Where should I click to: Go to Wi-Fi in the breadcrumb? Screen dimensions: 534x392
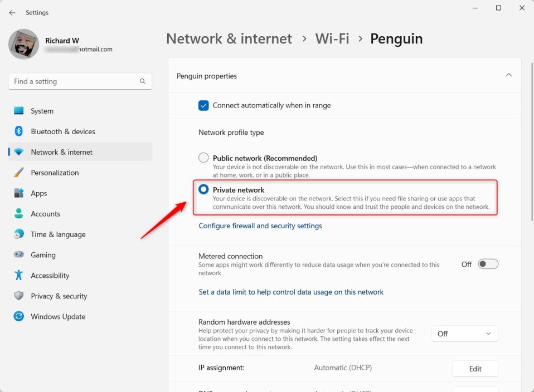332,38
